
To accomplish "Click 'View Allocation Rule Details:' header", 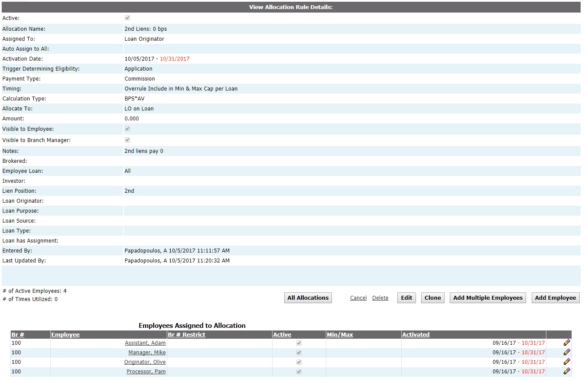I will [291, 7].
